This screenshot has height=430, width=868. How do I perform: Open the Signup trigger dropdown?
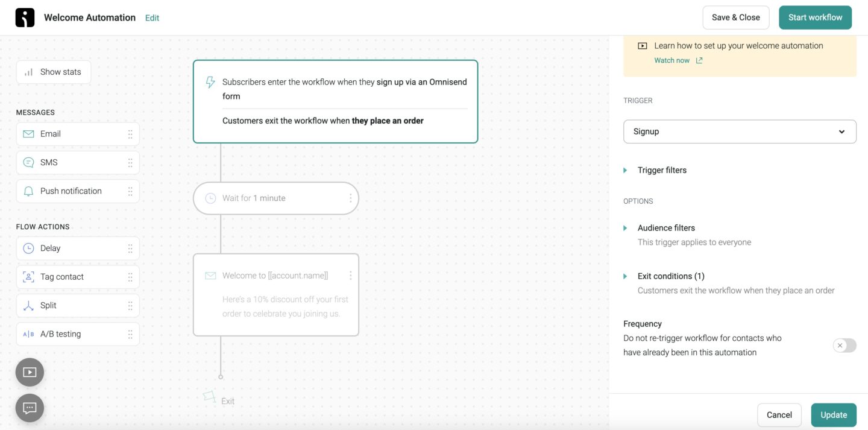point(739,131)
